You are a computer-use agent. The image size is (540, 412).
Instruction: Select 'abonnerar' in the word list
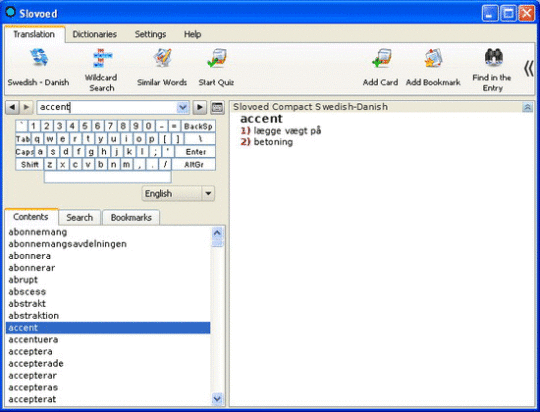tap(107, 268)
